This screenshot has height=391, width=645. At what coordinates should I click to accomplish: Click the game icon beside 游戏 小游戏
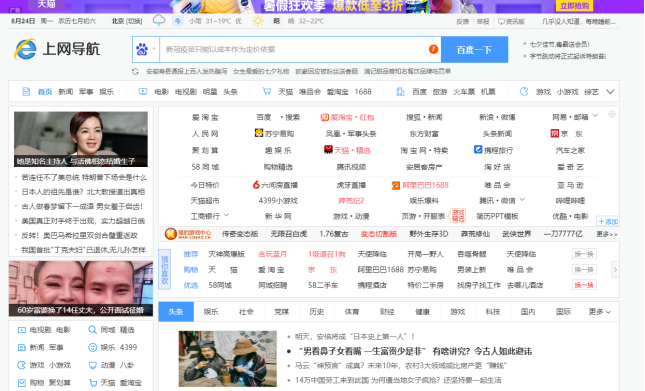21,365
